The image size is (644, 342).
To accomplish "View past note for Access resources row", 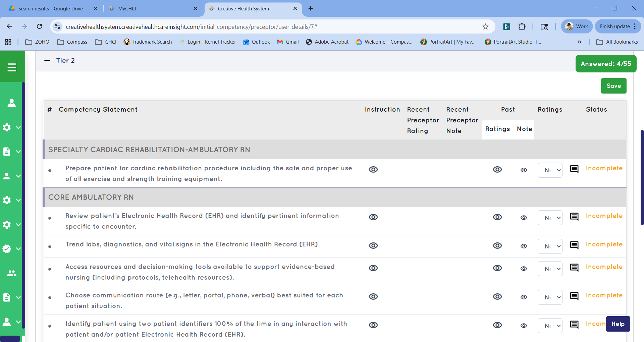I will point(524,269).
